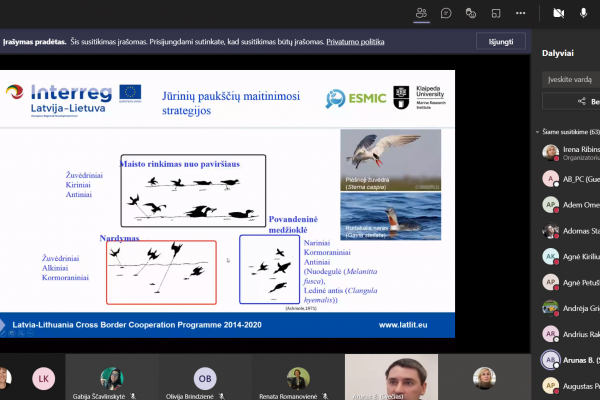Focus the Įveskite vardą search field
600x400 pixels.
coord(571,80)
